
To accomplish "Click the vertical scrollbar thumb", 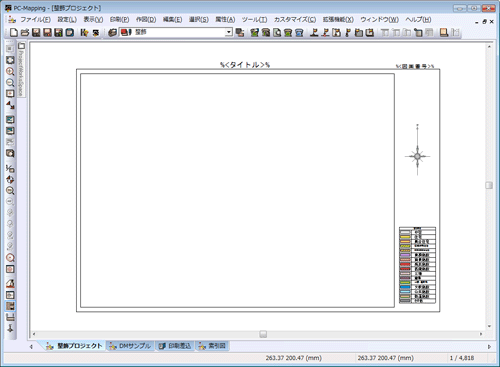I will pos(489,185).
